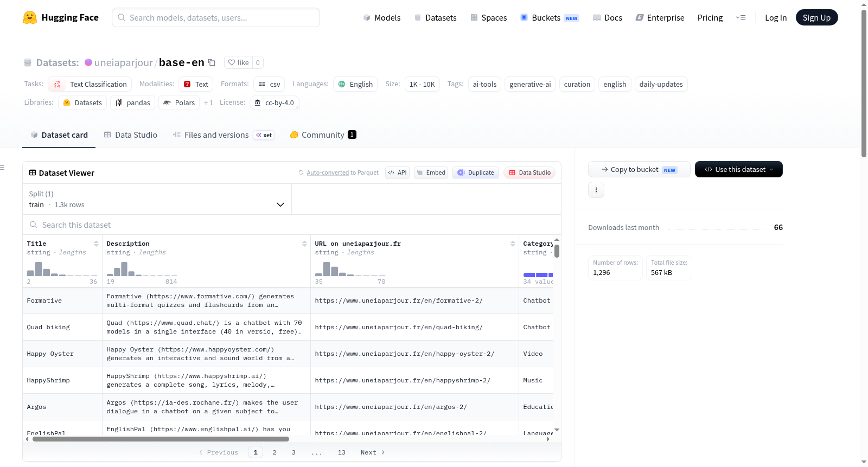Click the Text modality tag
Image resolution: width=868 pixels, height=467 pixels.
coord(196,84)
